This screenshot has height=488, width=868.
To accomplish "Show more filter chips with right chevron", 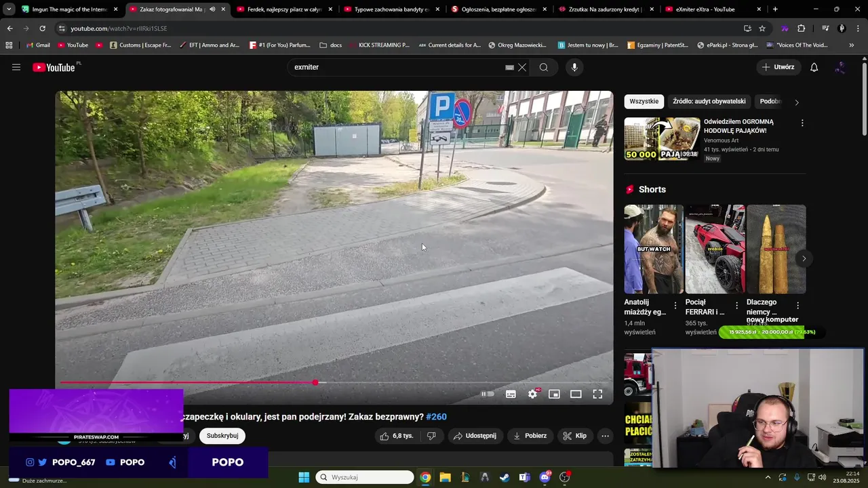I will click(x=797, y=102).
